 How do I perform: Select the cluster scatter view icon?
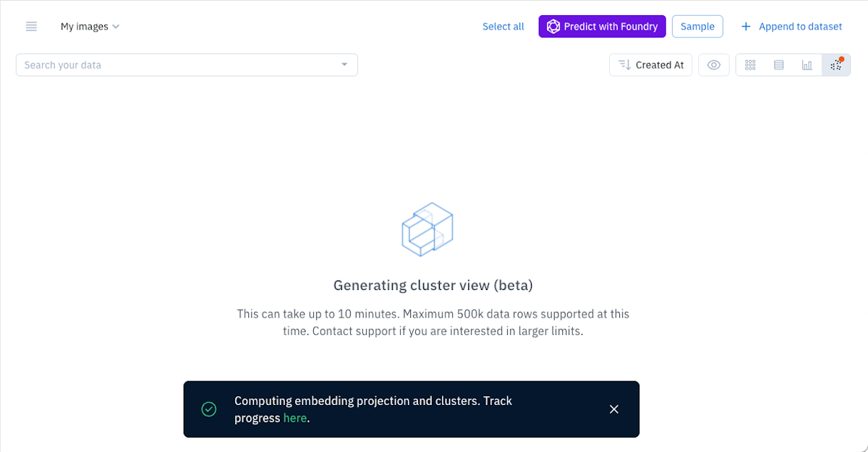(836, 65)
